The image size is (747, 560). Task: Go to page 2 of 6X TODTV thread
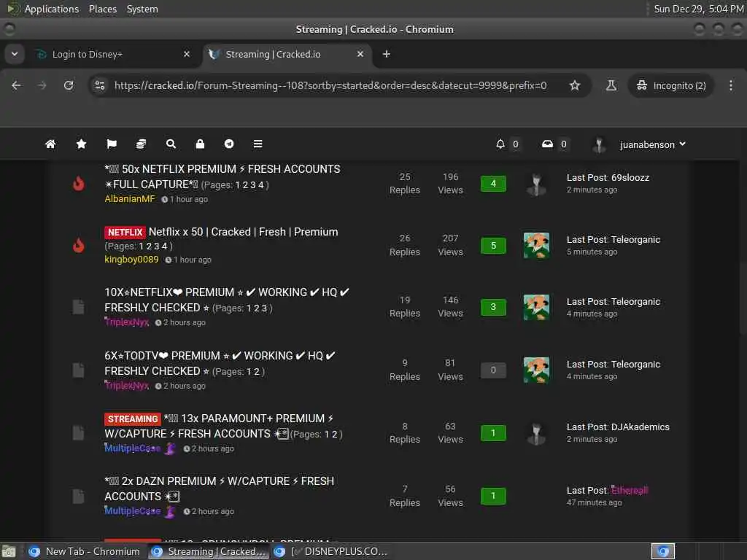coord(257,371)
